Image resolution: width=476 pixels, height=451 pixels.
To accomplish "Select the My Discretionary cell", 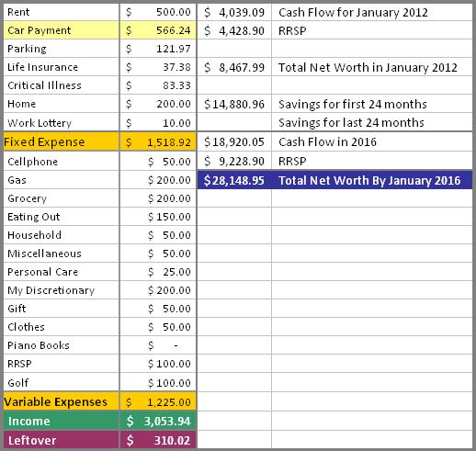I will pos(62,290).
